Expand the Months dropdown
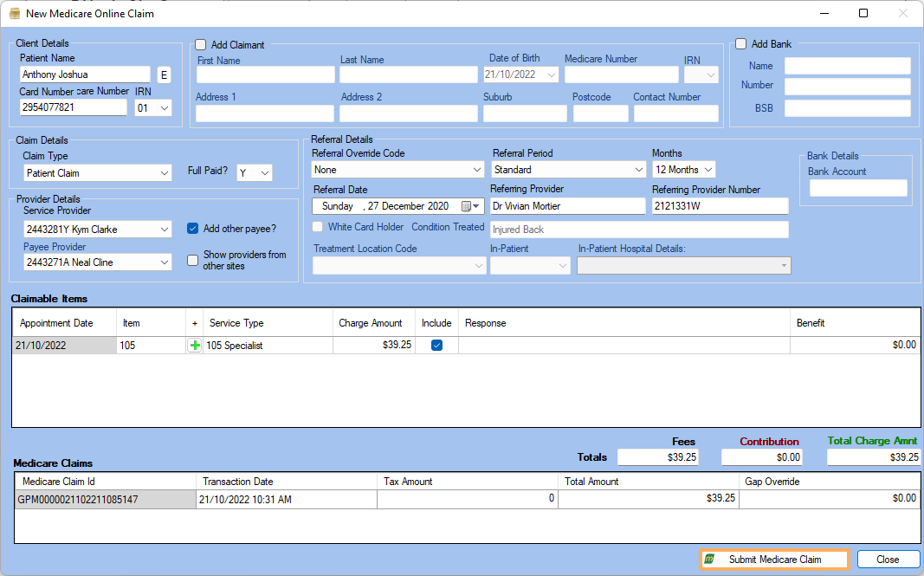Viewport: 924px width, 576px height. tap(708, 170)
